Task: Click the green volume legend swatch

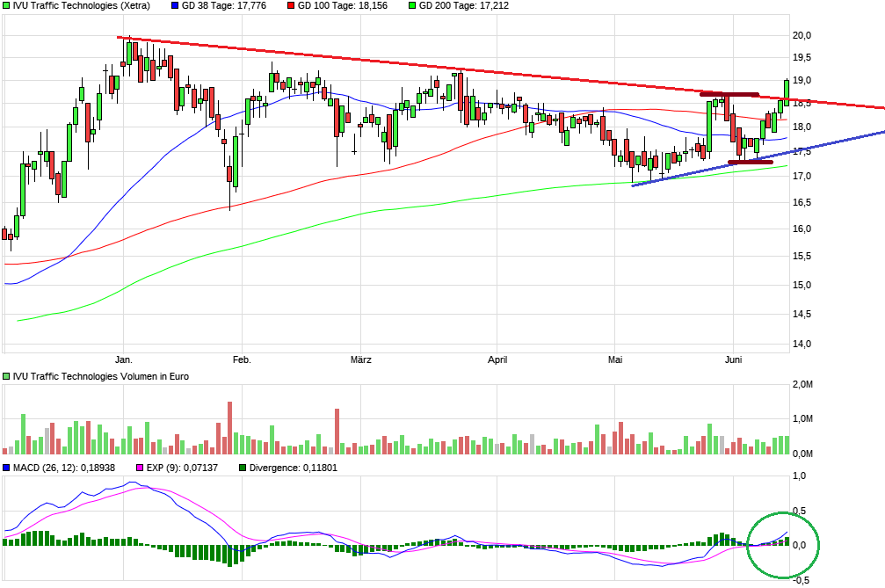Action: 6,376
